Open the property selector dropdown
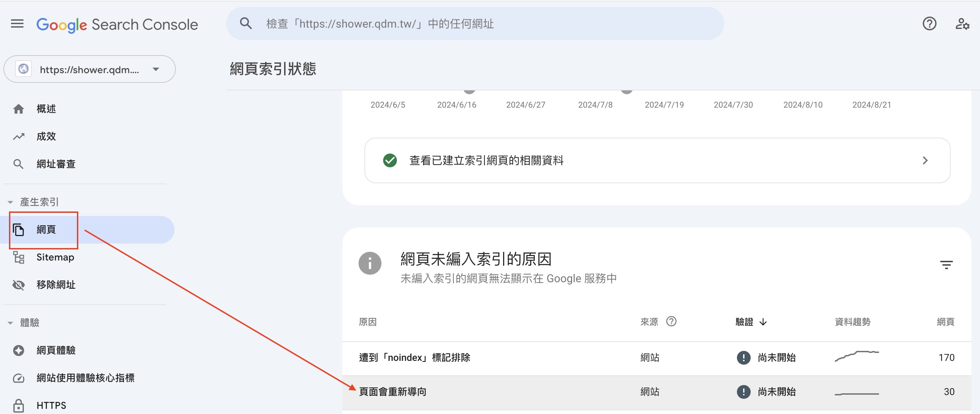The width and height of the screenshot is (980, 414). pos(90,69)
